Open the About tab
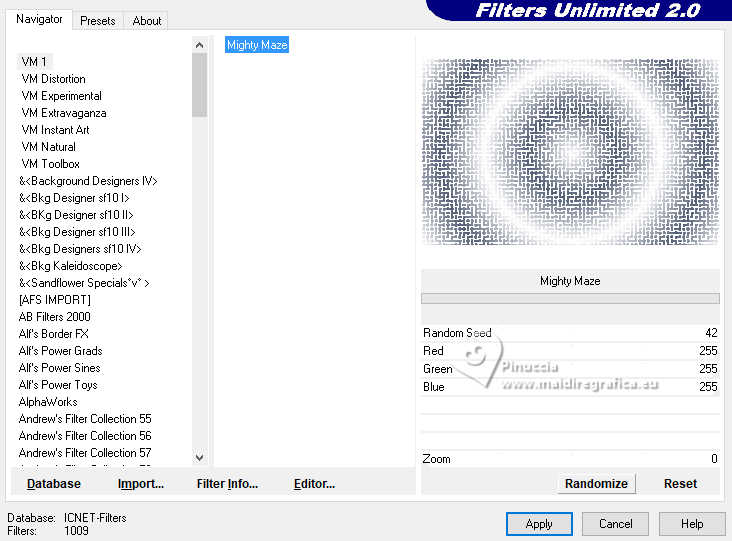The height and width of the screenshot is (541, 732). (x=147, y=21)
